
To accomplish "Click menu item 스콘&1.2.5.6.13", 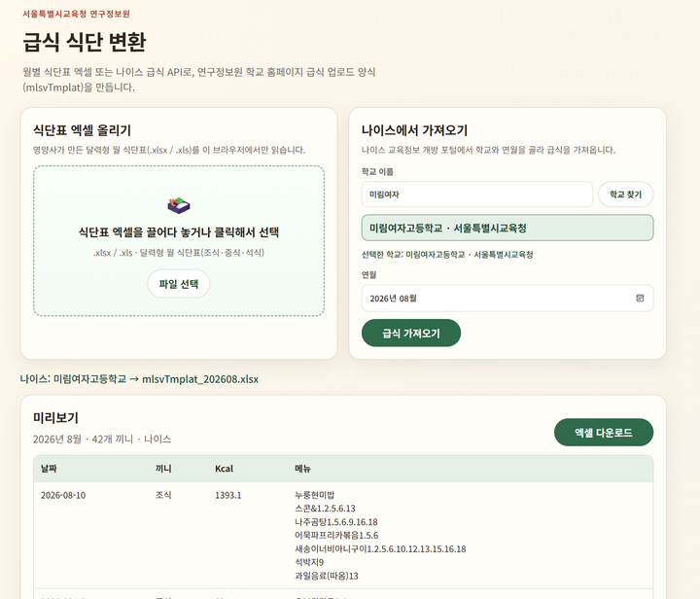I will pyautogui.click(x=325, y=509).
